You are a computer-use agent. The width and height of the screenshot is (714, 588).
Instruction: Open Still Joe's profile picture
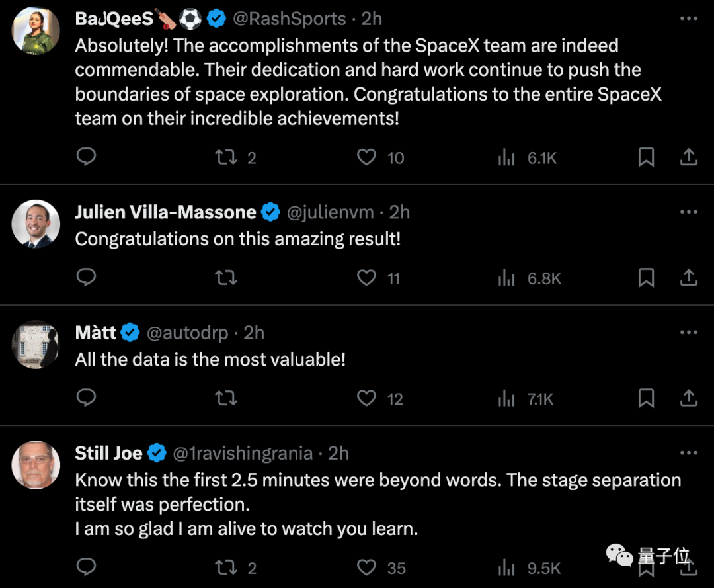(36, 465)
